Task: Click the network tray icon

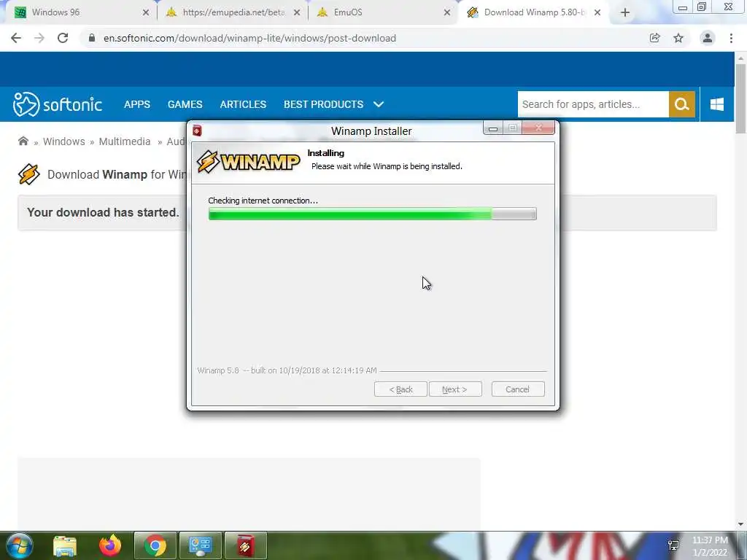Action: click(673, 545)
